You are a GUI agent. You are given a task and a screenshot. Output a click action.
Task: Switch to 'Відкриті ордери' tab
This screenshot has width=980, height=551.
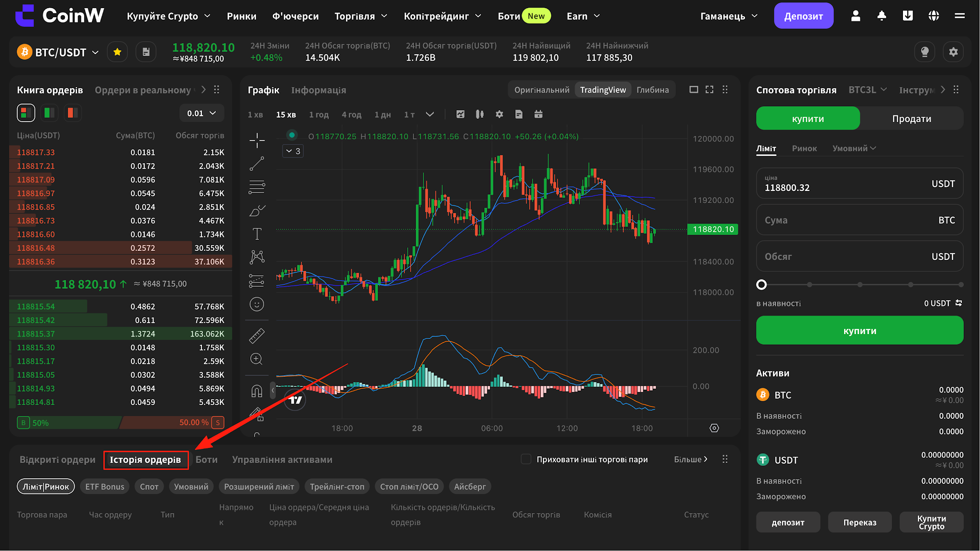[x=57, y=460]
